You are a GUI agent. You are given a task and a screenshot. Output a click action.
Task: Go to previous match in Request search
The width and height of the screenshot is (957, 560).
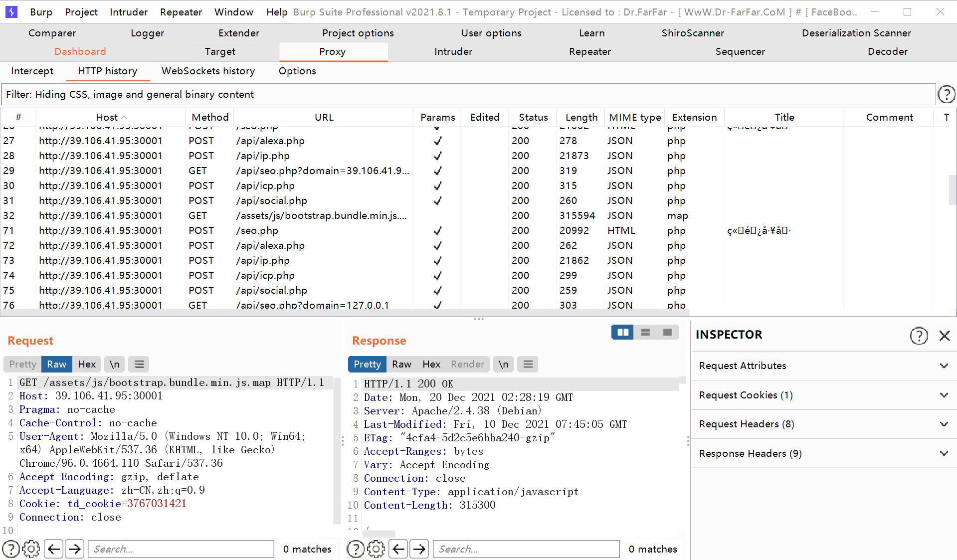(x=54, y=549)
